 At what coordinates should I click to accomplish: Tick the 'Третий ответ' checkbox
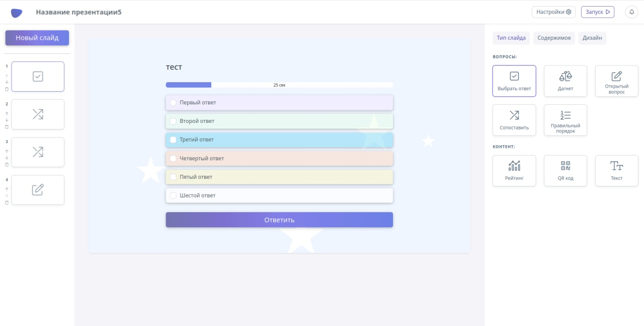(173, 140)
